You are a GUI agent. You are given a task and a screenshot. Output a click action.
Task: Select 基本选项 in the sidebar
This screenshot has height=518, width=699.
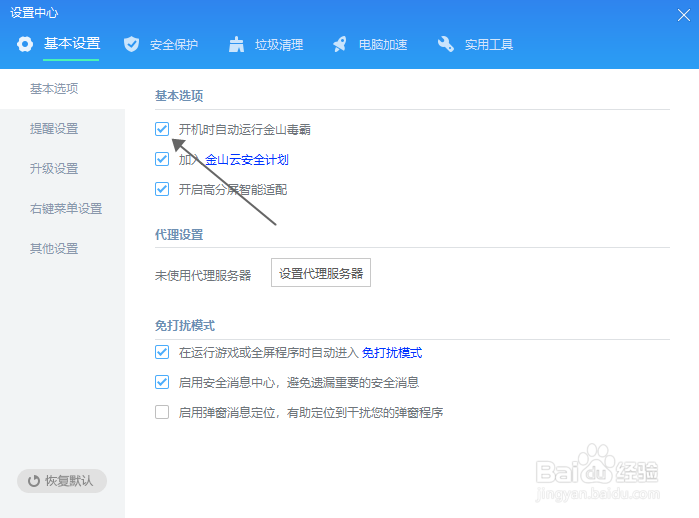[62, 89]
